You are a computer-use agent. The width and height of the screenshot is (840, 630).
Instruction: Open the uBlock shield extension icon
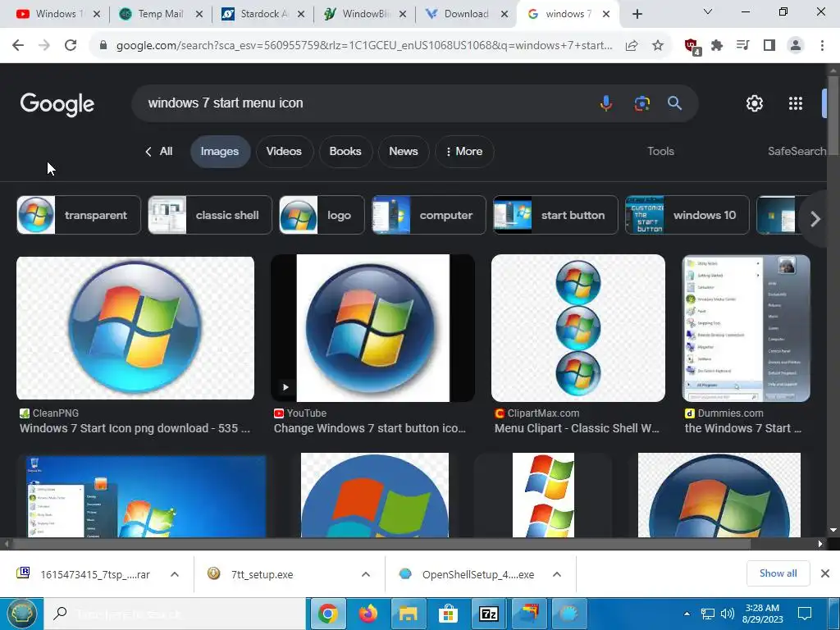pyautogui.click(x=692, y=47)
